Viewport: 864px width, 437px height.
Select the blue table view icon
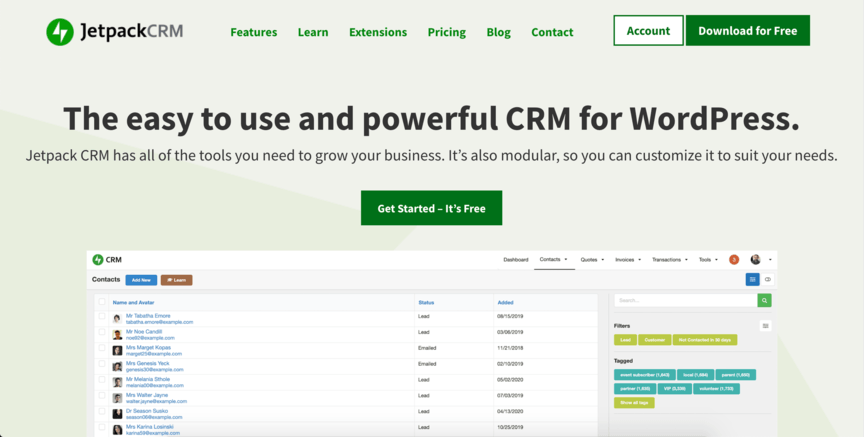(752, 279)
